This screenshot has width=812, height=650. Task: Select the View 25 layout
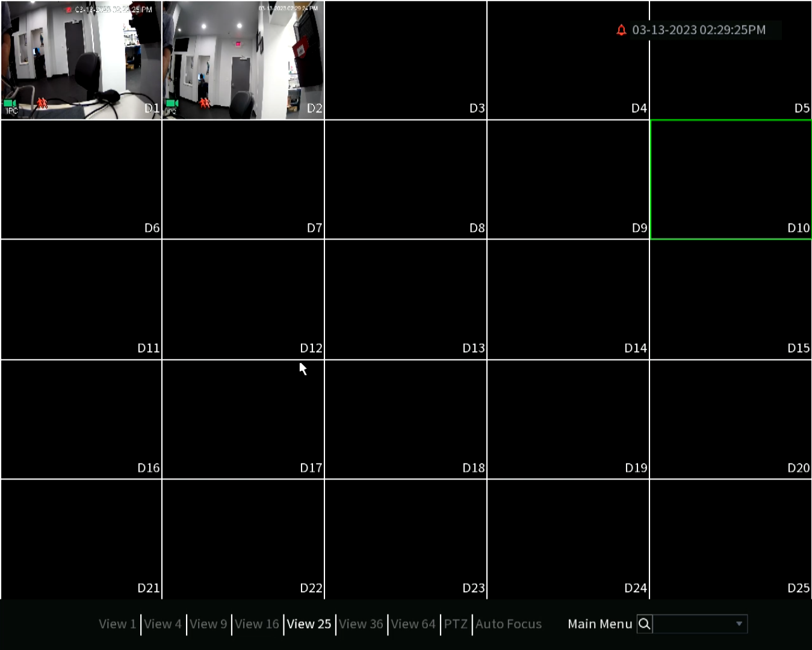pyautogui.click(x=309, y=624)
